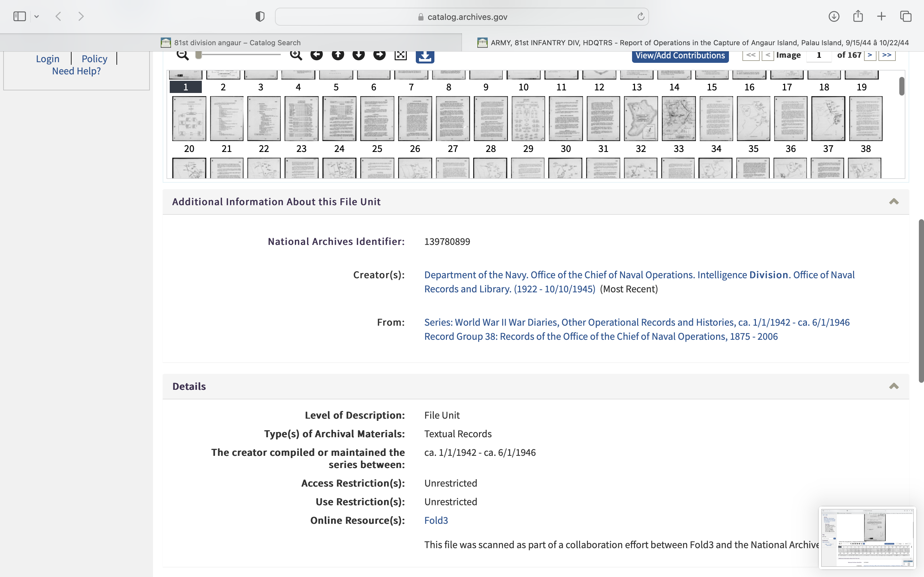
Task: Open Record Group 38 link
Action: 601,336
